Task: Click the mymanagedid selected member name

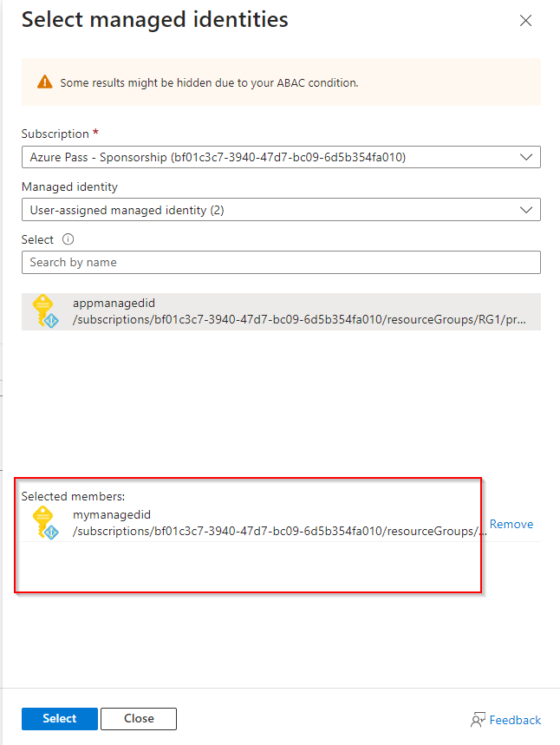Action: 112,514
